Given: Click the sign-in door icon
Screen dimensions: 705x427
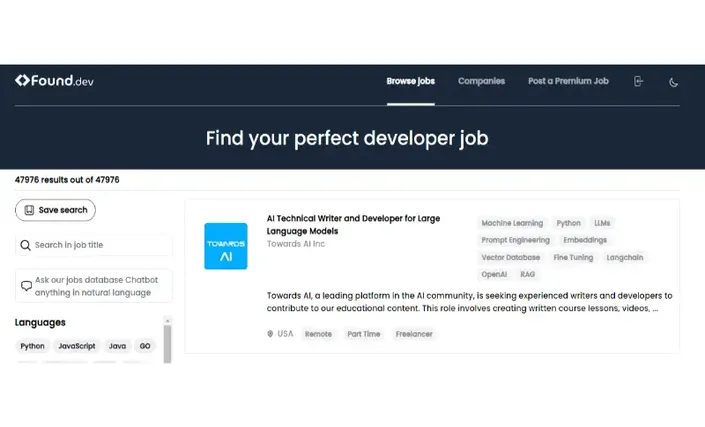Looking at the screenshot, I should tap(638, 81).
